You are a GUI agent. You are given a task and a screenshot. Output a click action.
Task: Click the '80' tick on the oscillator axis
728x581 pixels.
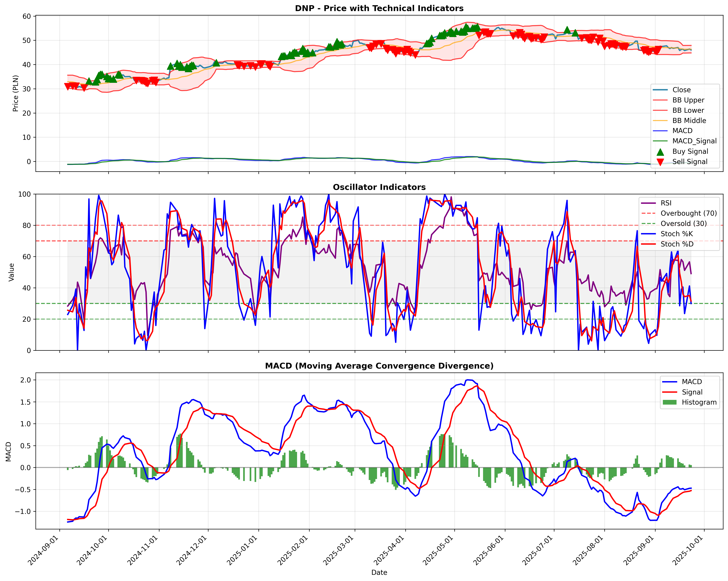pyautogui.click(x=27, y=226)
